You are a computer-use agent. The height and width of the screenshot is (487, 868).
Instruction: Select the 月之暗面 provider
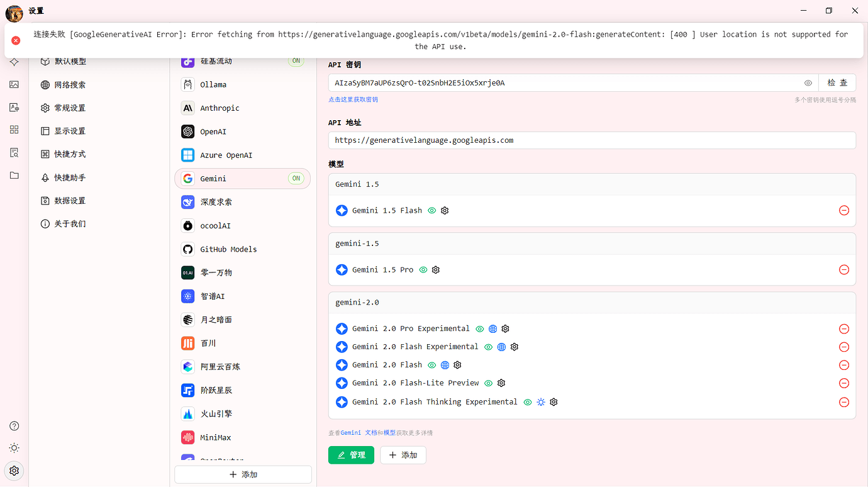pos(242,320)
